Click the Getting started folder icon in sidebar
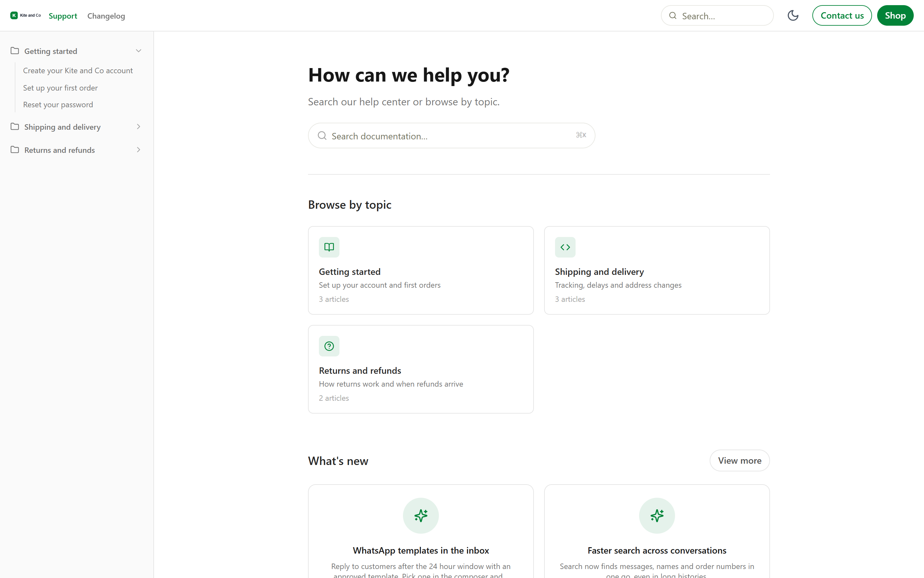The width and height of the screenshot is (924, 578). 15,51
